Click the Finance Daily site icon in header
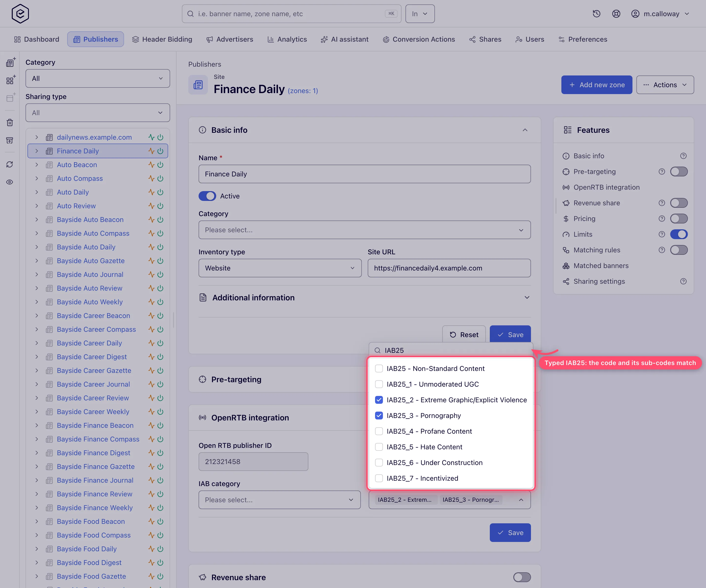 (x=198, y=85)
